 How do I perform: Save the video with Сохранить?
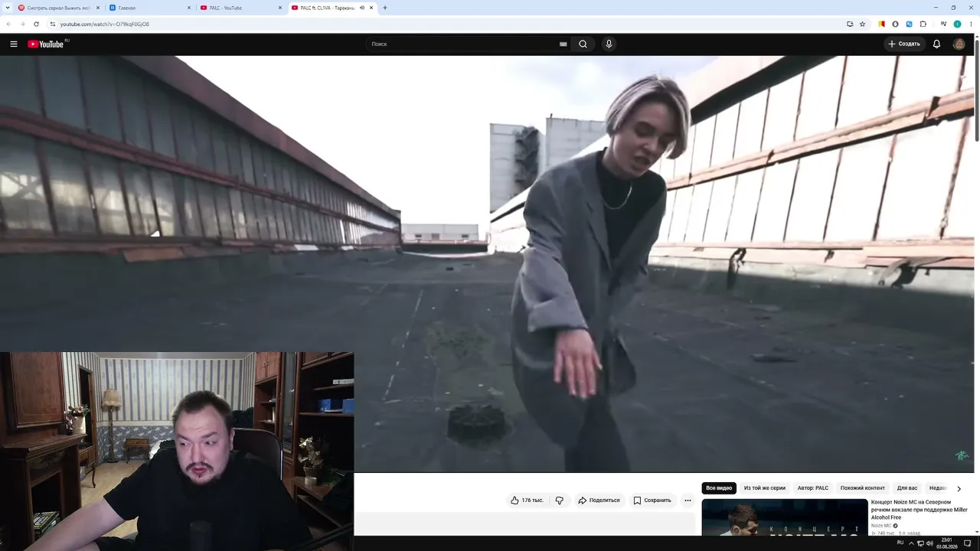click(x=652, y=500)
